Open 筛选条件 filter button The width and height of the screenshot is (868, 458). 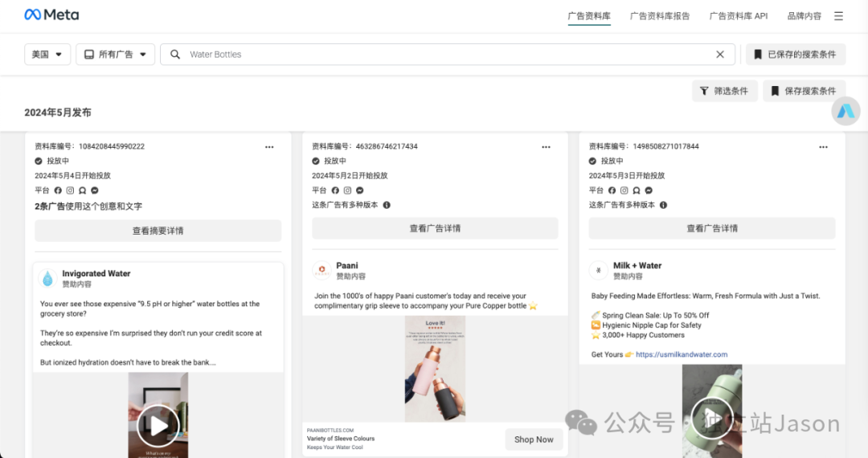(x=724, y=91)
